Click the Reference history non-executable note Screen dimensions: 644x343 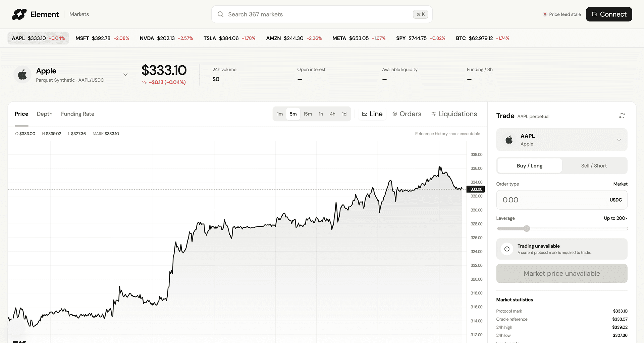447,134
